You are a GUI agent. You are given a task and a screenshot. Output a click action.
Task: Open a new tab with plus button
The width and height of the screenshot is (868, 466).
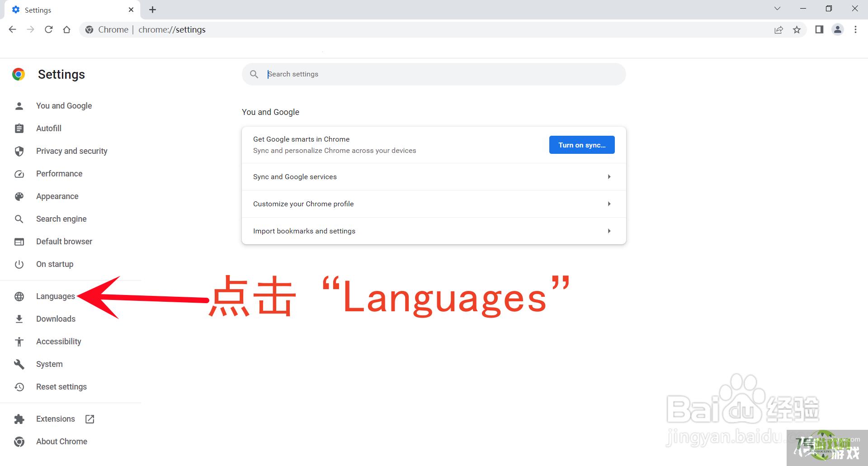click(x=152, y=10)
